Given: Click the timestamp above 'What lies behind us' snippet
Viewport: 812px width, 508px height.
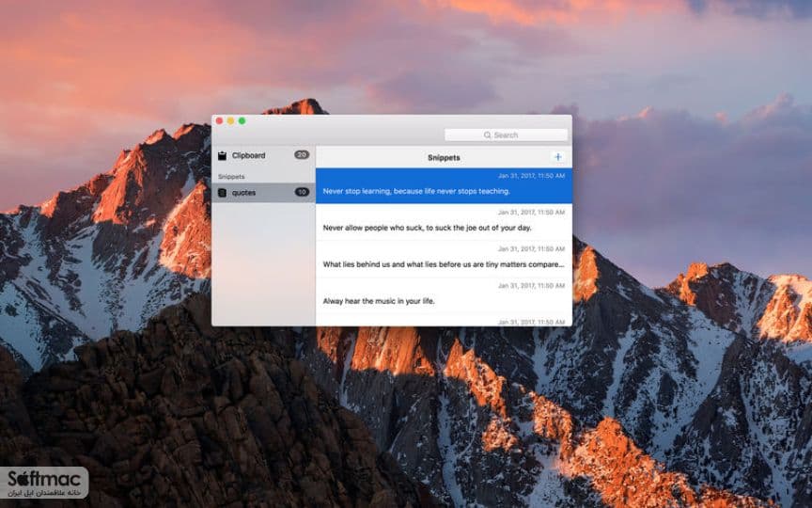Looking at the screenshot, I should pyautogui.click(x=531, y=248).
